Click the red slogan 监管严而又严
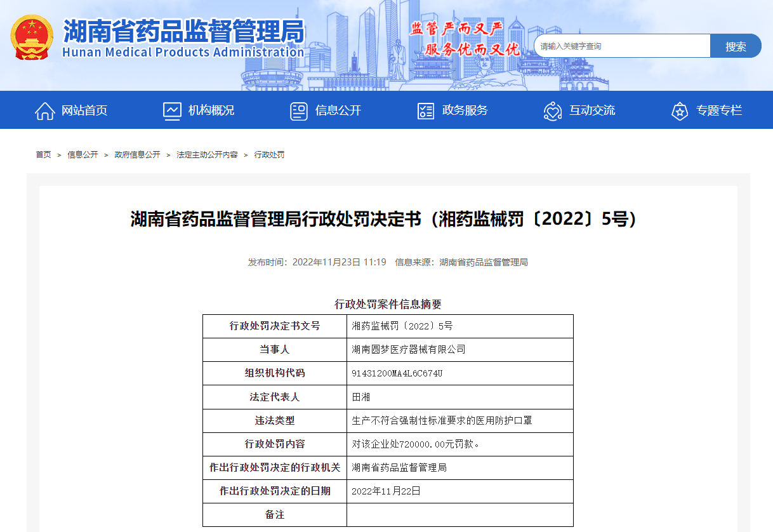Image resolution: width=773 pixels, height=532 pixels. point(456,29)
